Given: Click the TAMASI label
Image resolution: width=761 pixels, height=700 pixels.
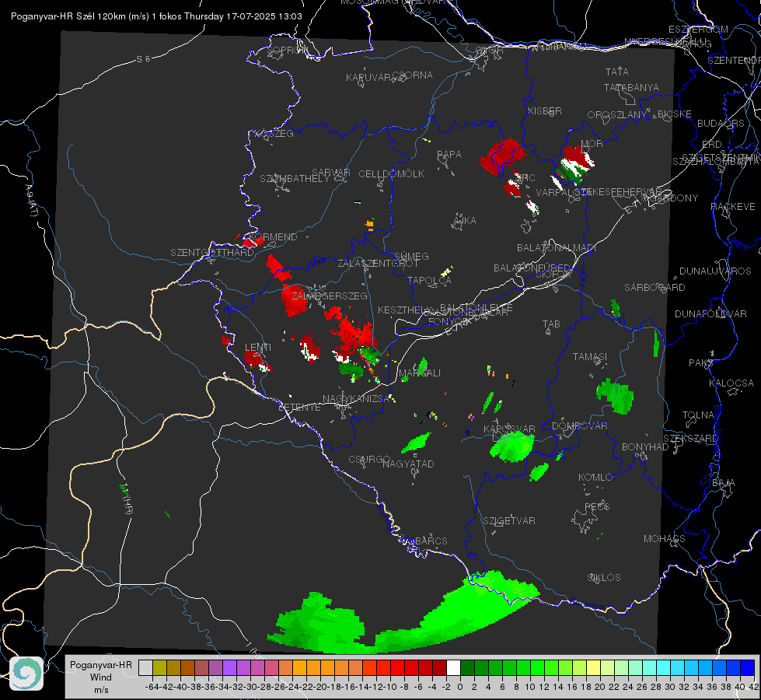Looking at the screenshot, I should 590,356.
